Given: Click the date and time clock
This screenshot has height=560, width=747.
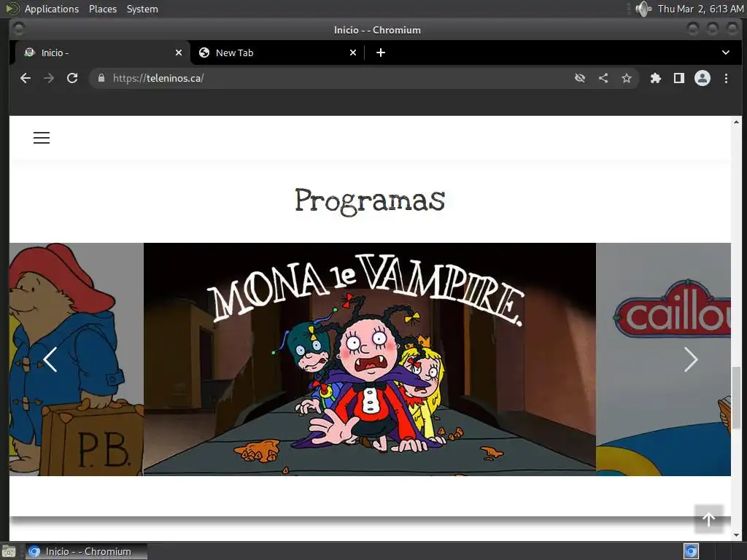Looking at the screenshot, I should click(x=700, y=9).
